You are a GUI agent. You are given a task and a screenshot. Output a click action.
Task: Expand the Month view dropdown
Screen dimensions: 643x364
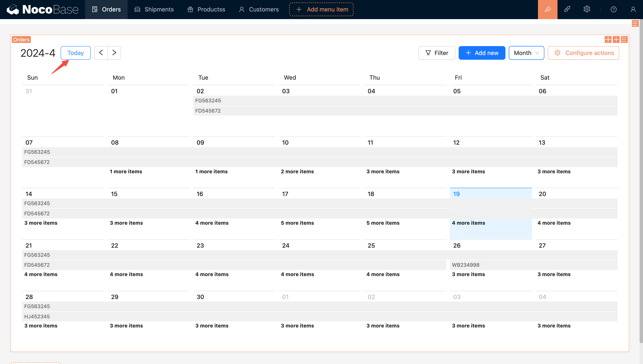click(x=526, y=53)
